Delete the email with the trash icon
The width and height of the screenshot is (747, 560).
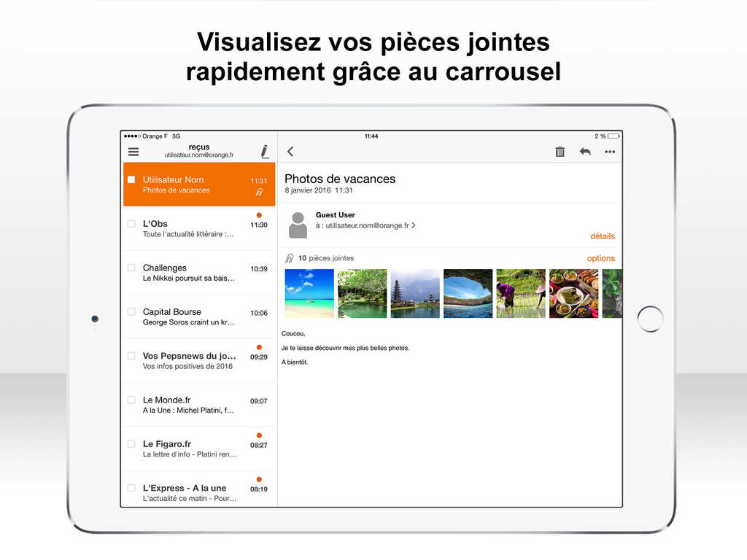tap(560, 151)
